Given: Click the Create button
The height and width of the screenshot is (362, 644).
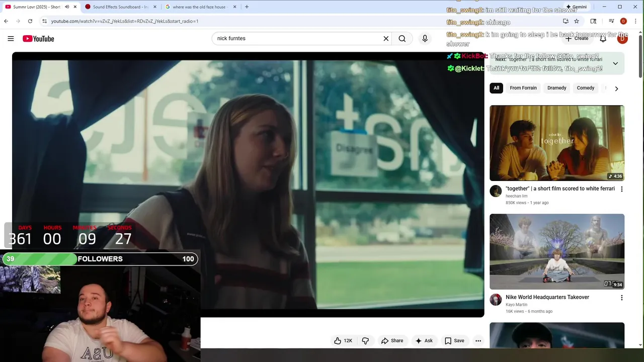Looking at the screenshot, I should click(x=577, y=39).
